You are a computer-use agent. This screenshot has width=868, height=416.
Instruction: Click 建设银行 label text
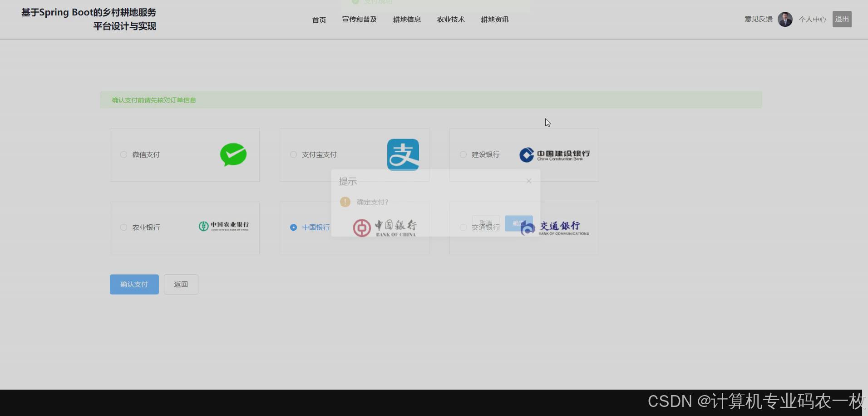coord(485,155)
